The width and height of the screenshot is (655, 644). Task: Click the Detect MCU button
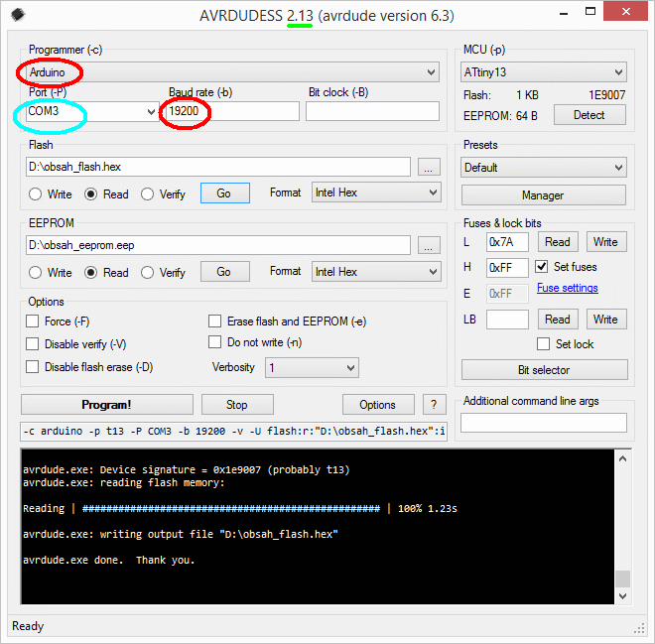589,115
